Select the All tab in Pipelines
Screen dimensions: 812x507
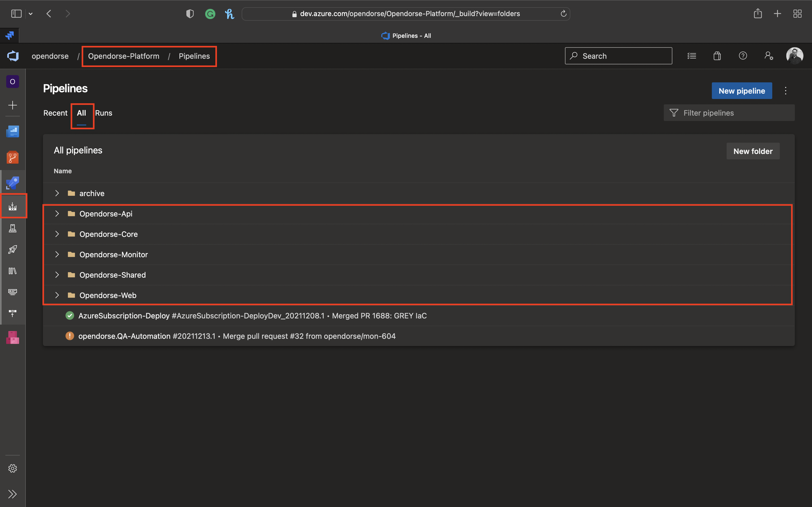pos(81,113)
